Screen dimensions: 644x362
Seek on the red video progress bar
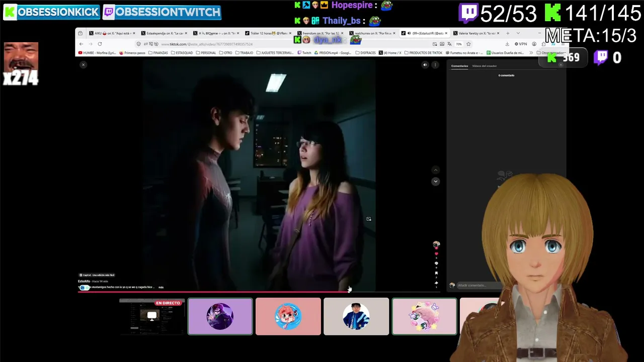[260, 291]
